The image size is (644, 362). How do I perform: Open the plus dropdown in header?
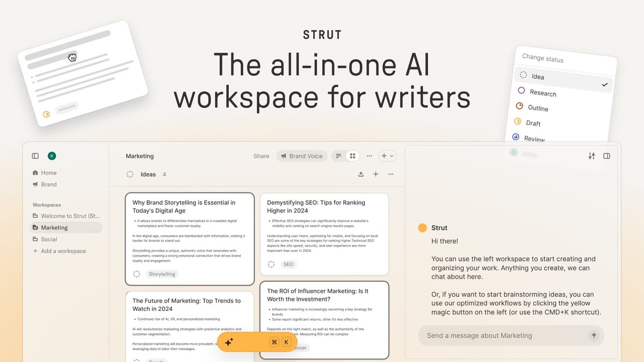(387, 156)
